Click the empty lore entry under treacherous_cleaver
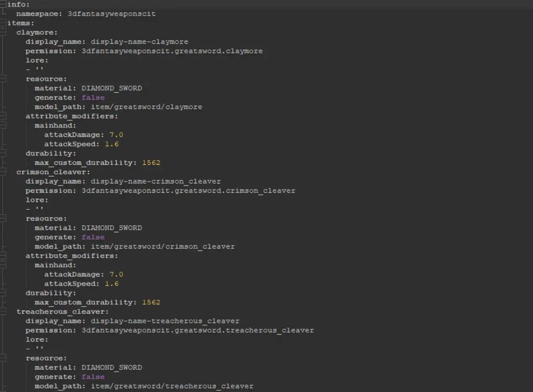Viewport: 533px width, 392px height. click(x=34, y=348)
